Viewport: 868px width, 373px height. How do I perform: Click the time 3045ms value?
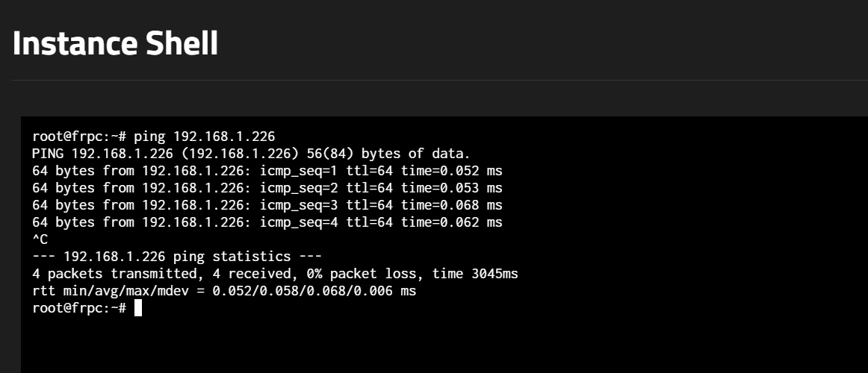coord(475,274)
